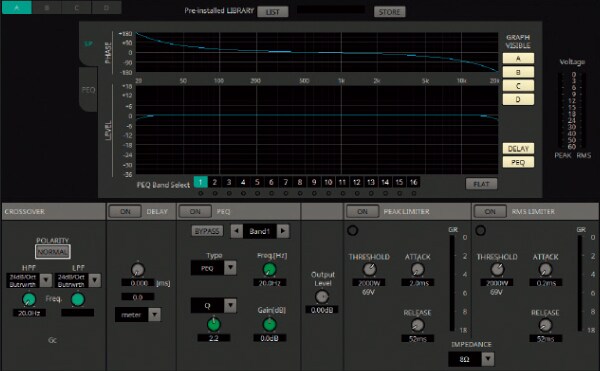
Task: Click the delay time knob
Action: (x=138, y=269)
